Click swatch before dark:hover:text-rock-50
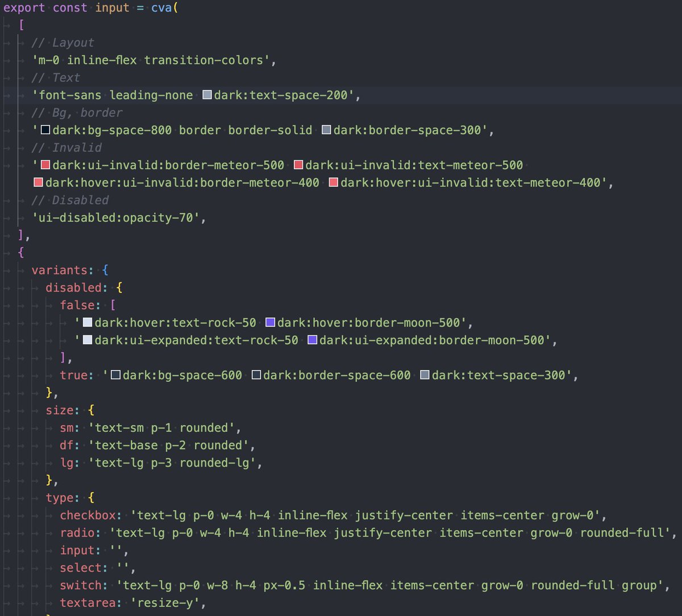This screenshot has height=616, width=682. [x=88, y=323]
